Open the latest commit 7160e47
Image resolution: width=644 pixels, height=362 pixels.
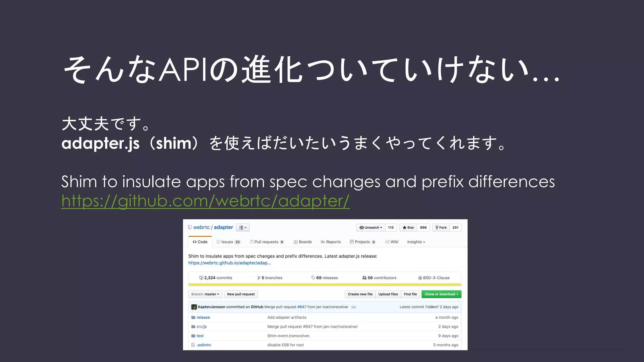click(x=432, y=307)
